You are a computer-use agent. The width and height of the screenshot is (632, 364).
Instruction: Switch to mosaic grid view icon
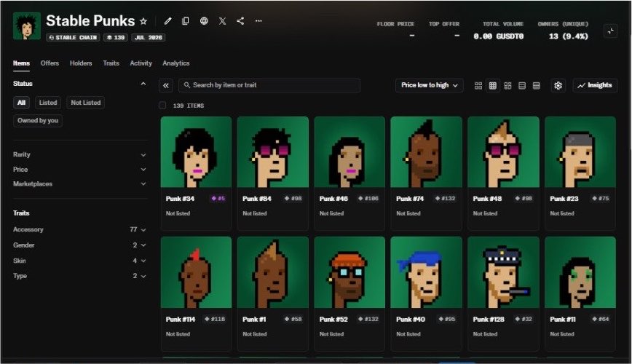coord(507,85)
